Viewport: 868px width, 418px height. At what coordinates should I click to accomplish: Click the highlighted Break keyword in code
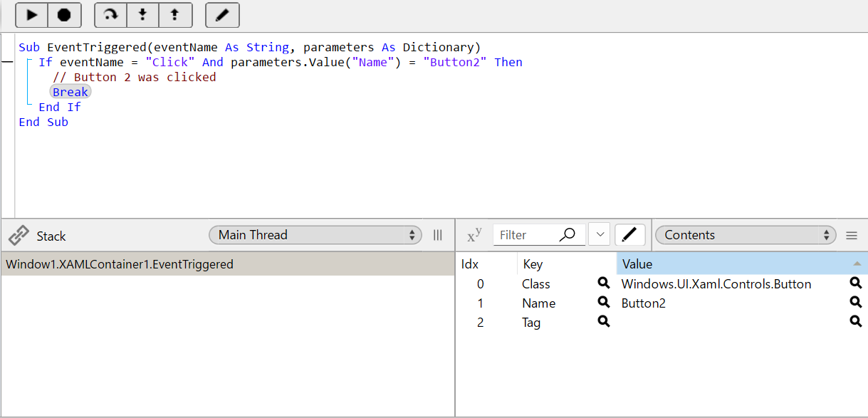pos(70,91)
